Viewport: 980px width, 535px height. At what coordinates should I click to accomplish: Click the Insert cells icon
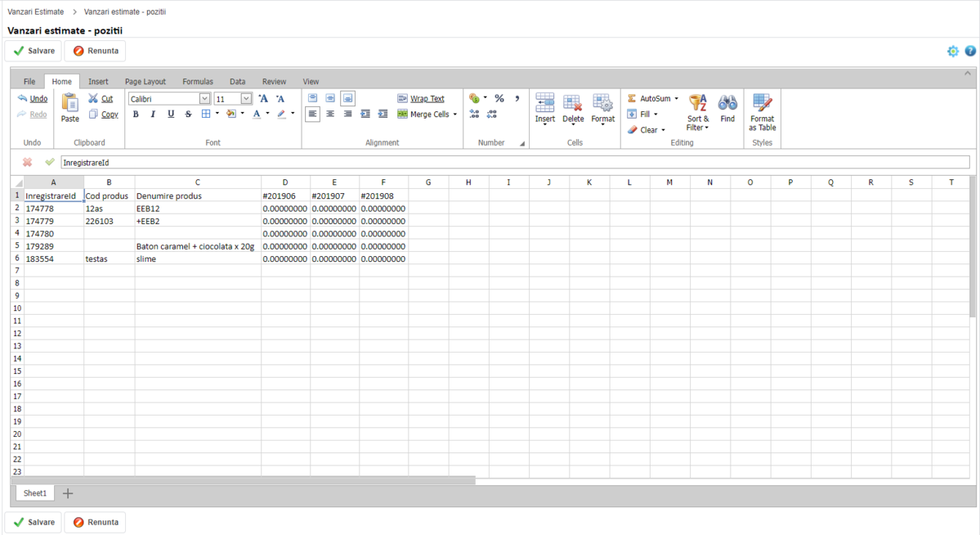pos(544,103)
